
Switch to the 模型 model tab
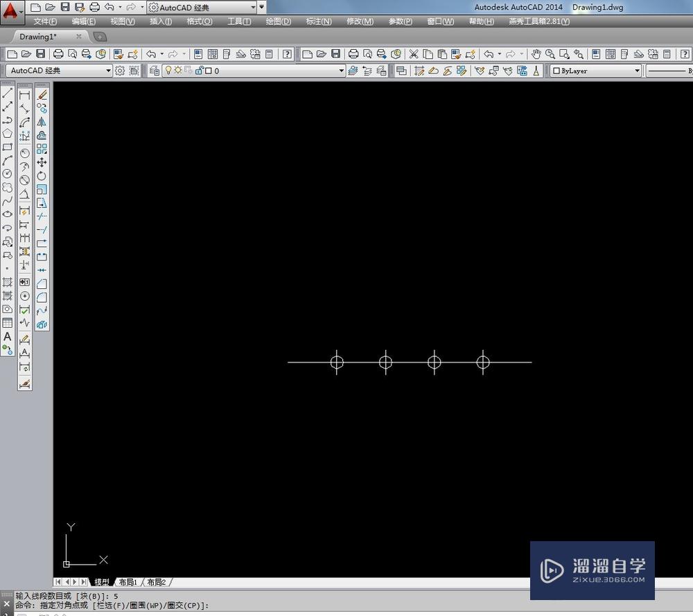click(102, 583)
